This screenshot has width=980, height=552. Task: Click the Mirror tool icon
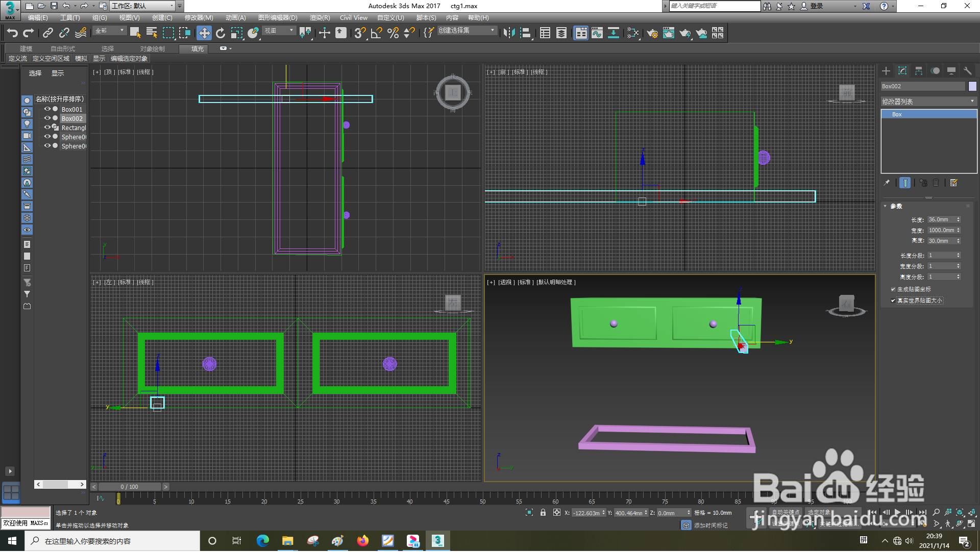pyautogui.click(x=509, y=33)
